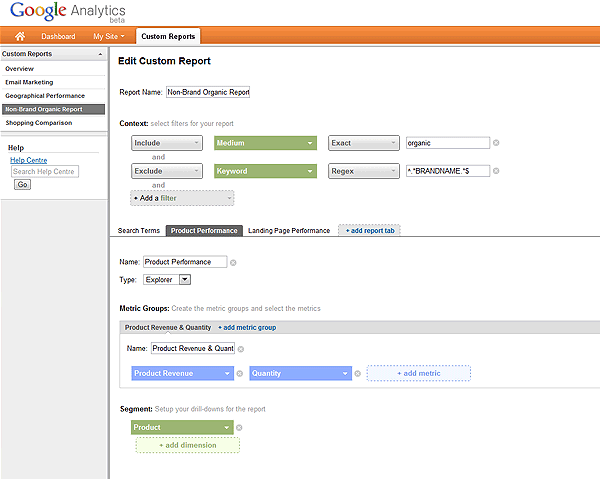The image size is (600, 479).
Task: Click the organic filter value field
Action: (x=448, y=143)
